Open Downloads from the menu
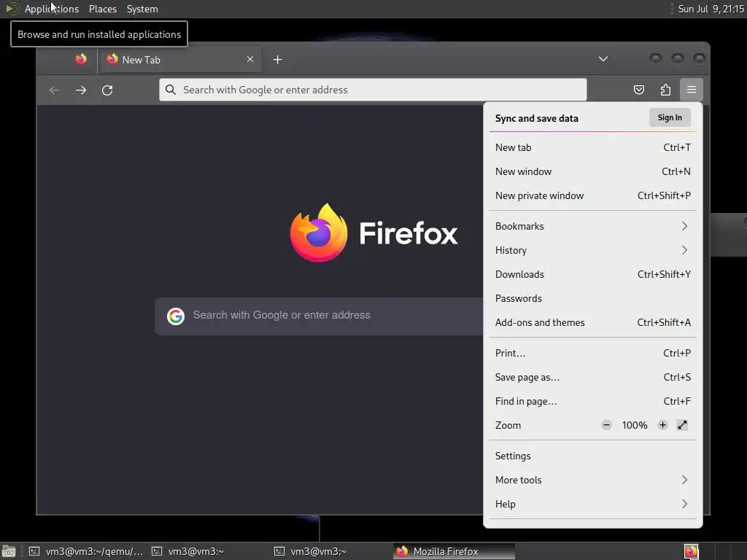This screenshot has width=747, height=560. point(592,274)
